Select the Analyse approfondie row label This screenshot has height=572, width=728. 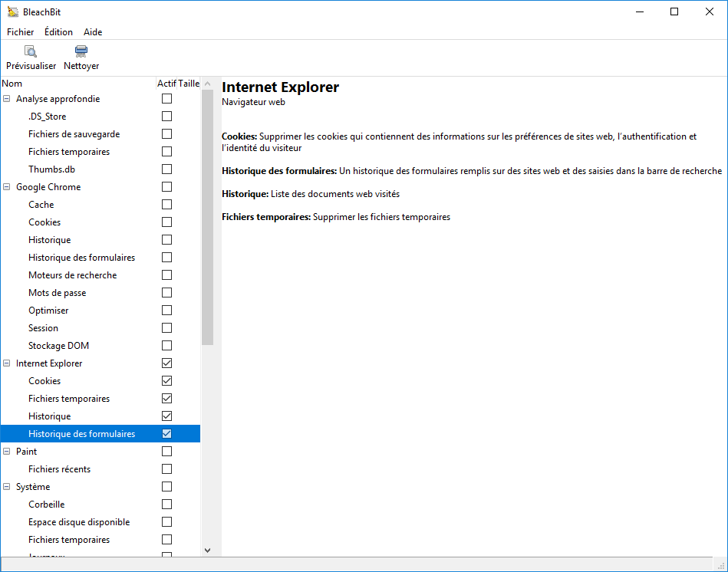[58, 99]
